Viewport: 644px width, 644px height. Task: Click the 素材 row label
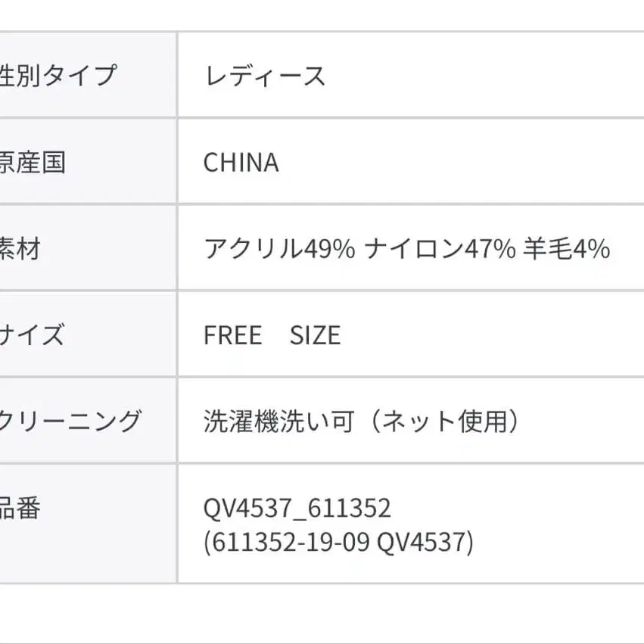tap(20, 248)
